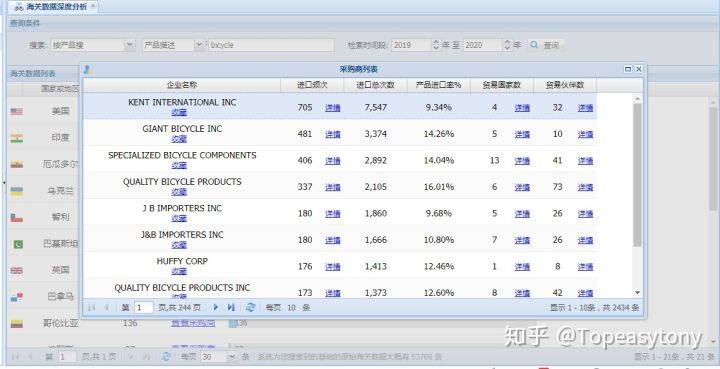
Task: Go to next page in buyer list
Action: click(216, 308)
